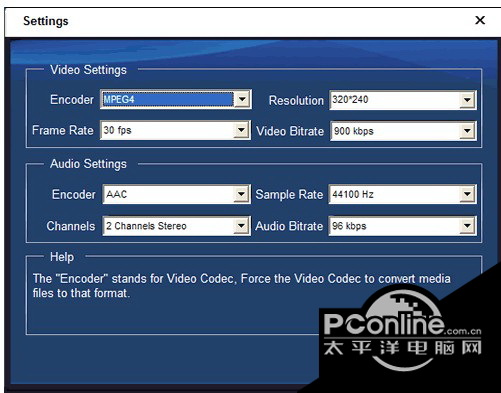Click the Resolution label

[296, 100]
